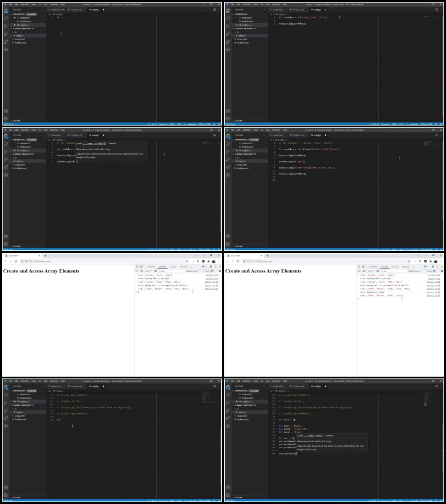Screen dimensions: 446x504
Task: Toggle the inspect element picker in DevTools listing 'After Popping Car Make'
Action: [359, 266]
